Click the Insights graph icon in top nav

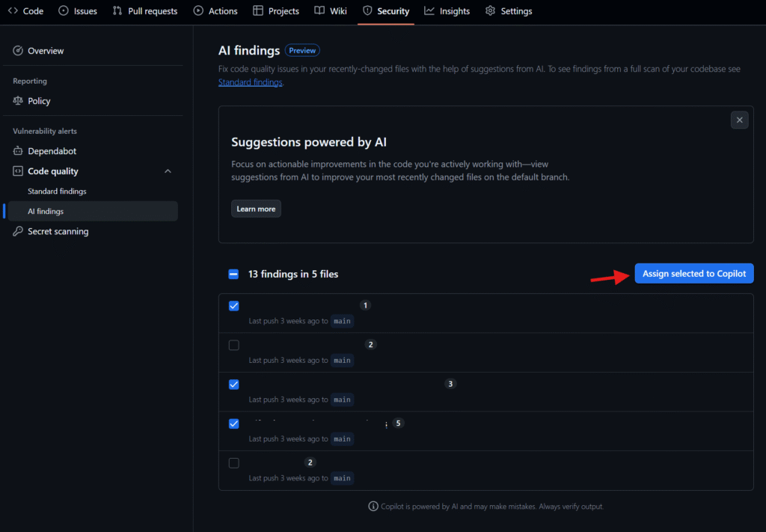coord(429,11)
